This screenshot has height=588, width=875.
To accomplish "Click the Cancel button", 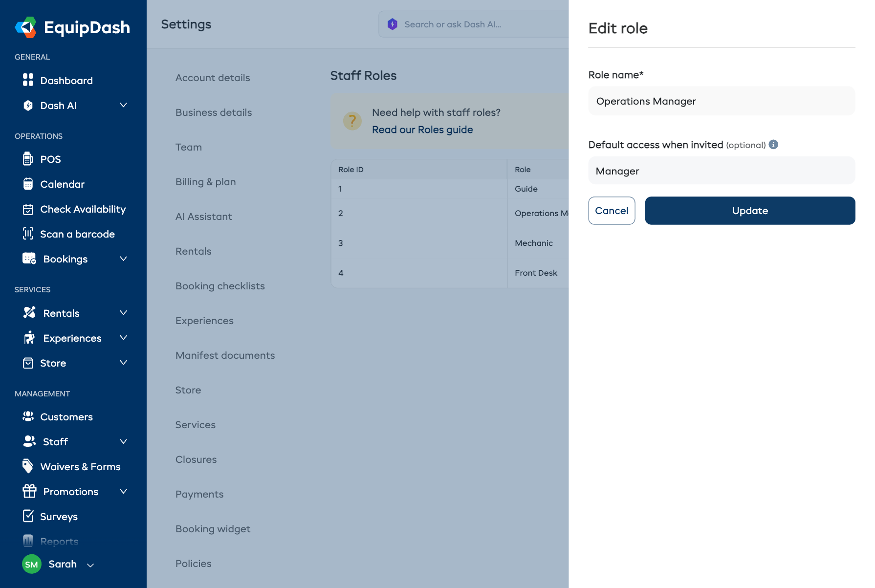I will [x=612, y=211].
